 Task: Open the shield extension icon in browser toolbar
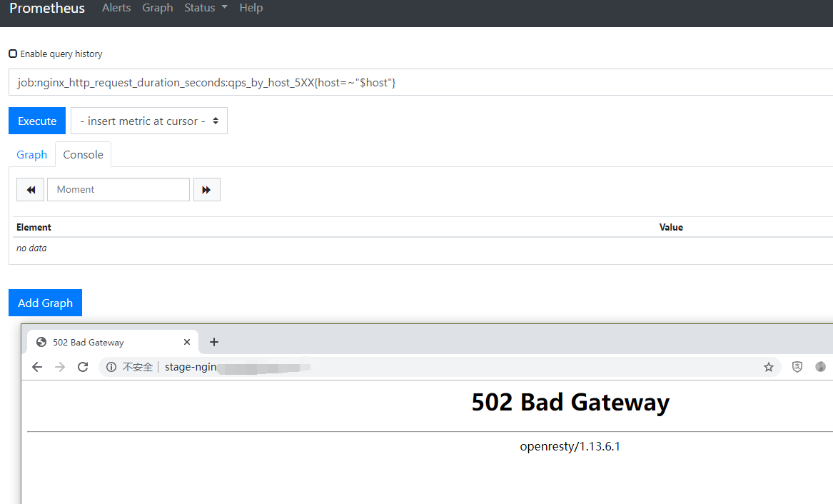coord(797,367)
